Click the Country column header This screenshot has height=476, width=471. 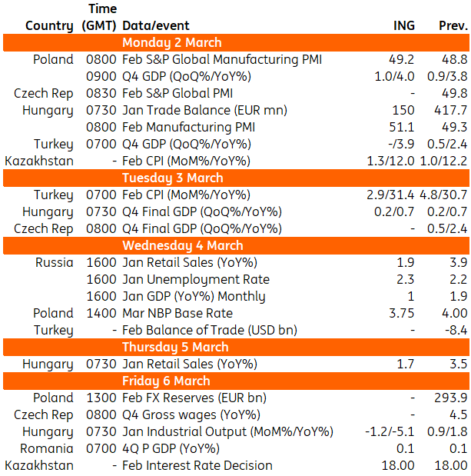point(49,26)
